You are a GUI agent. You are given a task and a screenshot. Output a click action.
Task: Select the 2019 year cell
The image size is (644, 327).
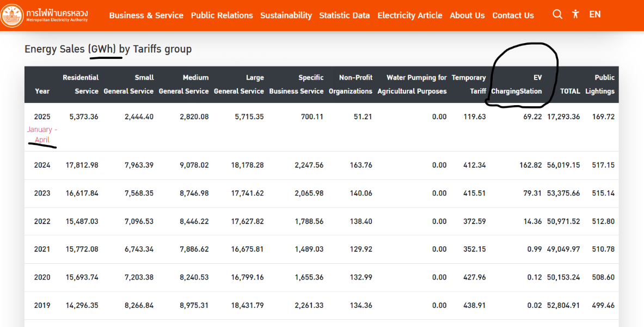click(x=42, y=305)
